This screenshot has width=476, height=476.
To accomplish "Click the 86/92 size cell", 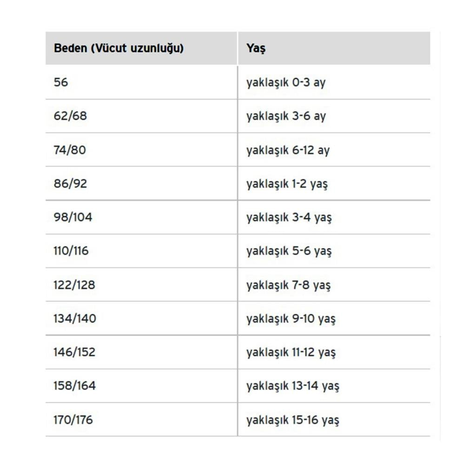I will click(x=70, y=183).
